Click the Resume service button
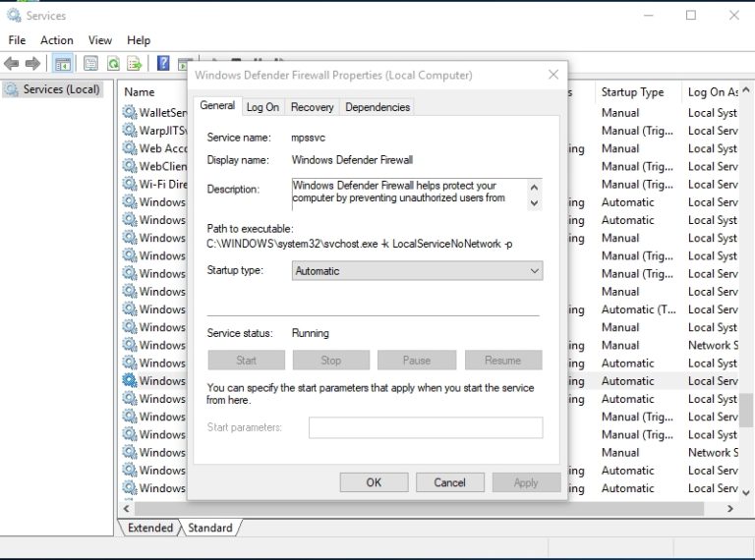 [503, 361]
